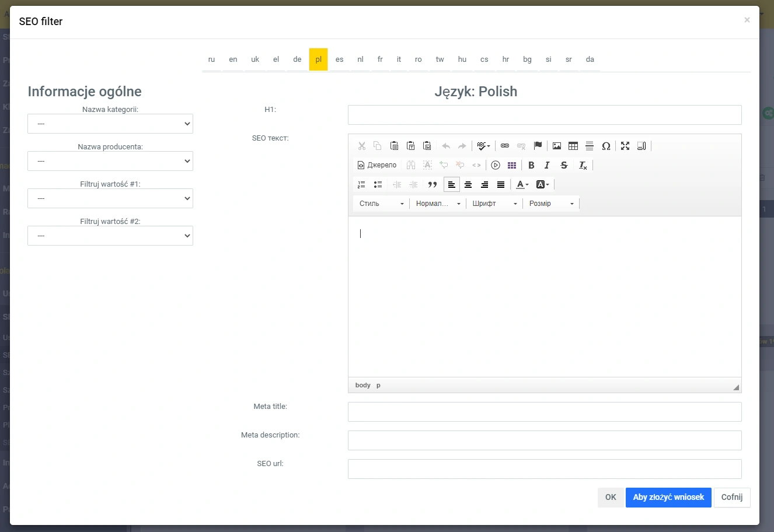Insert a link using the chain icon
Image resolution: width=774 pixels, height=532 pixels.
coord(505,146)
